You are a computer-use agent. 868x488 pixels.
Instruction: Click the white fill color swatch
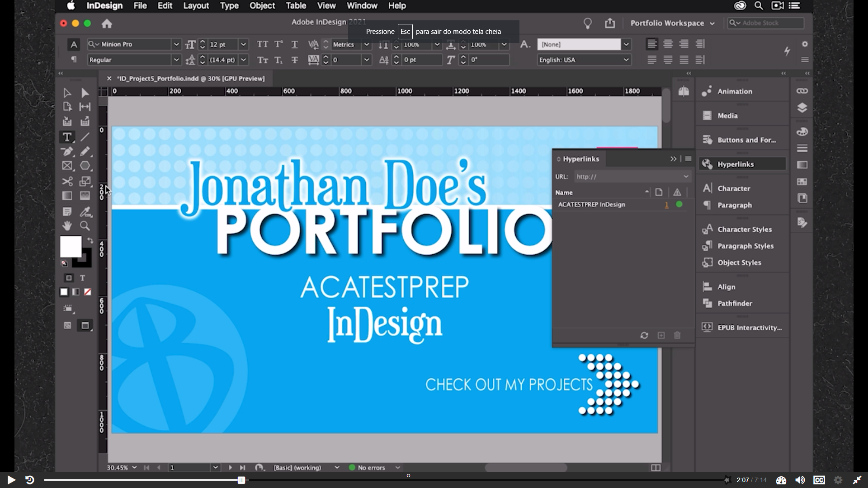click(x=71, y=246)
